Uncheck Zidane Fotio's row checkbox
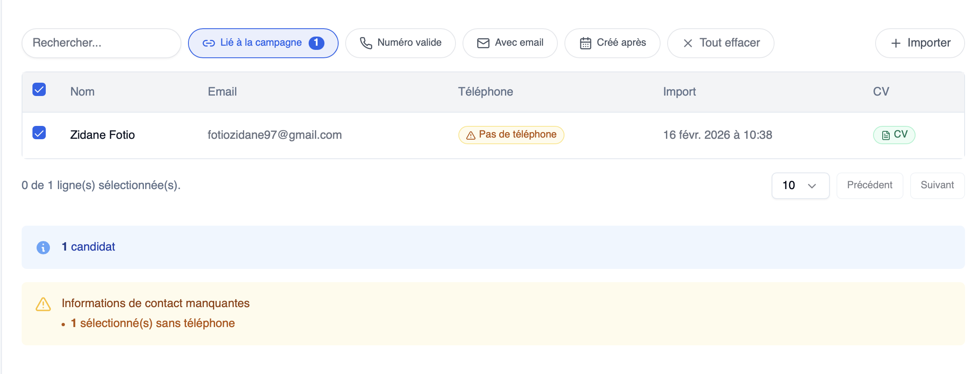Screen dimensions: 980x374 39,133
